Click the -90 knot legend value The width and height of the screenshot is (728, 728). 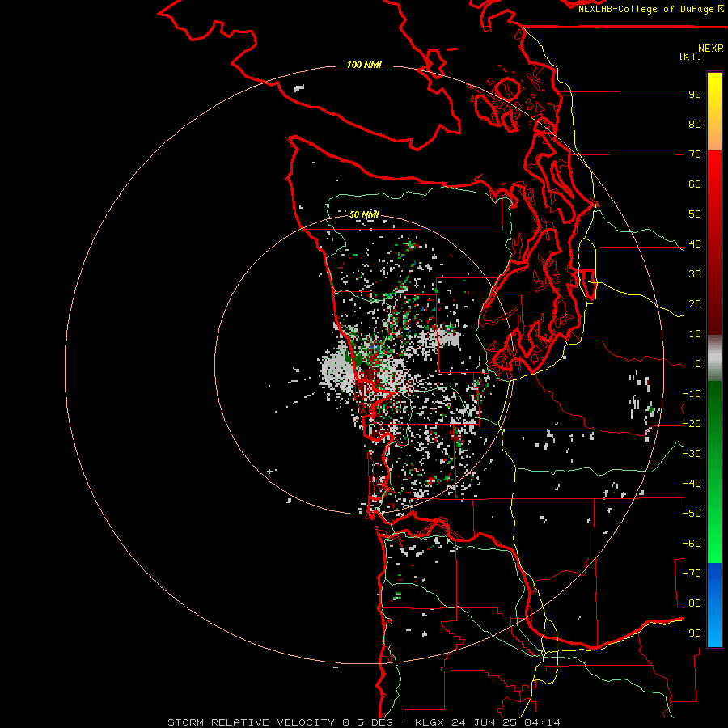point(692,633)
